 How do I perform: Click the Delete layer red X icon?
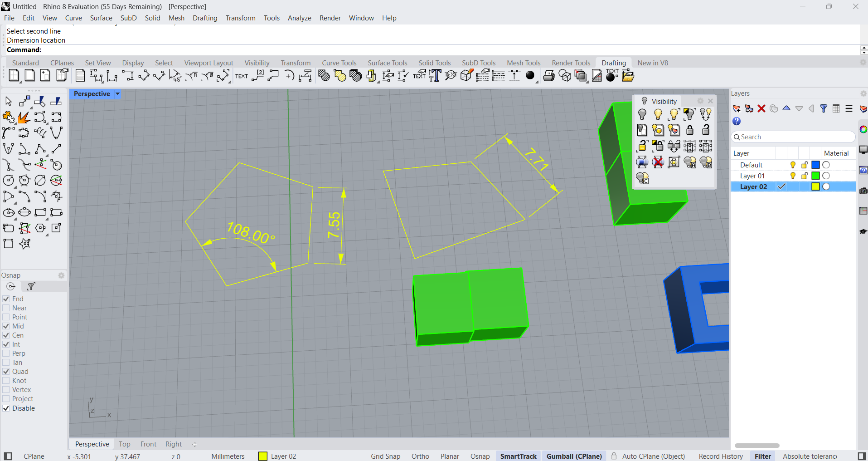point(761,108)
